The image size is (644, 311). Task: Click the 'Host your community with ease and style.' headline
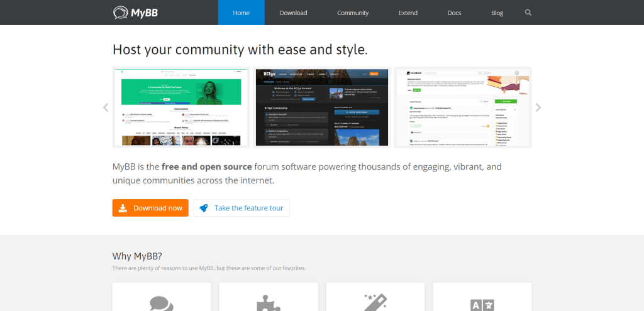click(240, 50)
